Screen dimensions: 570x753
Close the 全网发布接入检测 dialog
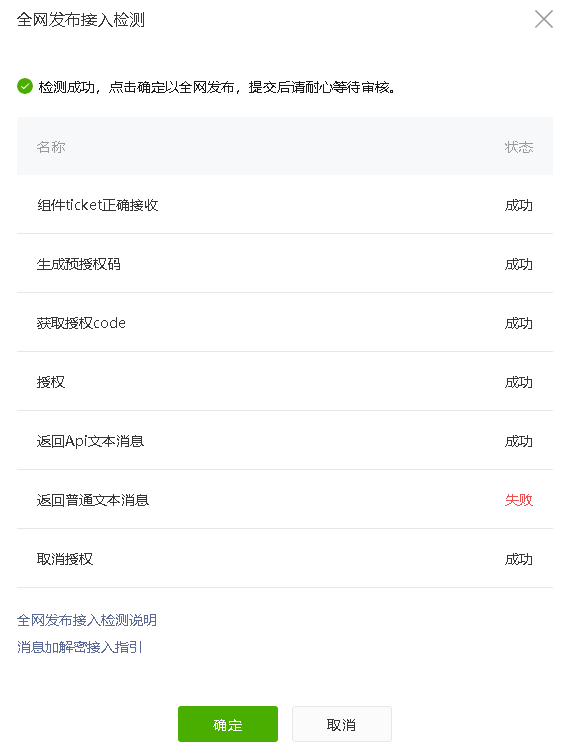point(544,19)
